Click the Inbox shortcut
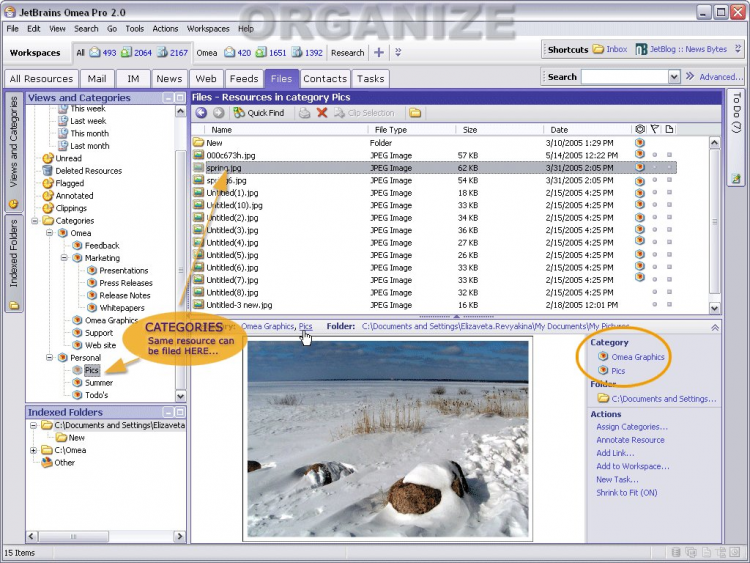Image resolution: width=750 pixels, height=563 pixels. click(610, 49)
